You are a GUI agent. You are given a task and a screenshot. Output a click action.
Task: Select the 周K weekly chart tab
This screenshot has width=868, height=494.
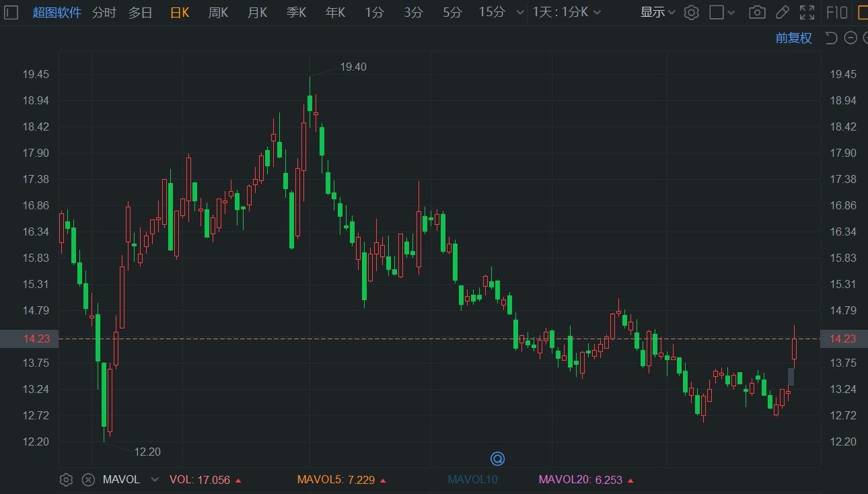[x=218, y=12]
